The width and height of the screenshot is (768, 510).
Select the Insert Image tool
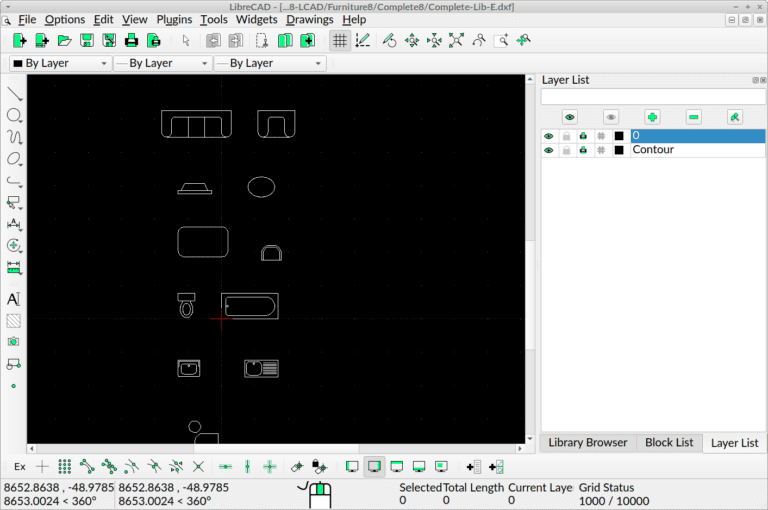tap(14, 342)
